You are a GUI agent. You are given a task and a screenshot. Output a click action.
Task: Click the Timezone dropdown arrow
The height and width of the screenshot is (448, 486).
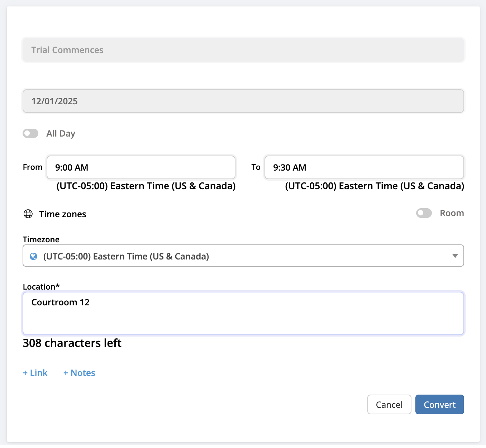455,256
